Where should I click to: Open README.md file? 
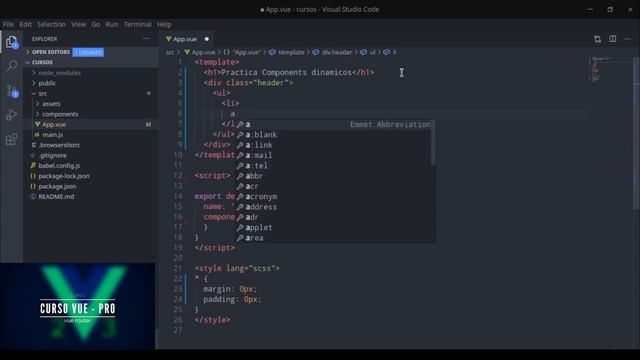coord(56,197)
